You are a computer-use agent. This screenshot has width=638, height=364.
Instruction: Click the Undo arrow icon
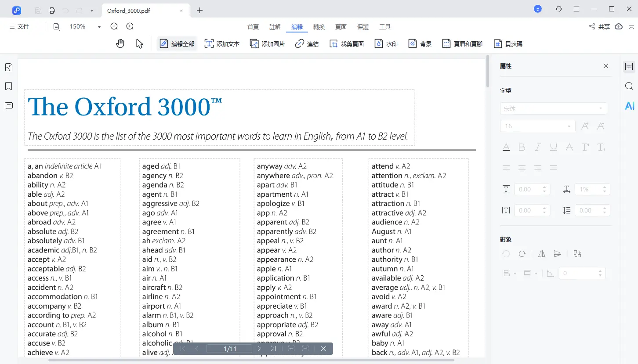coord(66,10)
